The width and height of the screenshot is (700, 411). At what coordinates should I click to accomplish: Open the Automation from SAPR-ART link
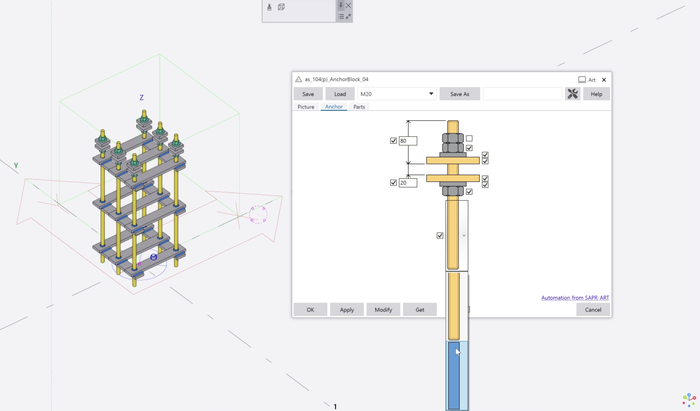click(x=574, y=298)
